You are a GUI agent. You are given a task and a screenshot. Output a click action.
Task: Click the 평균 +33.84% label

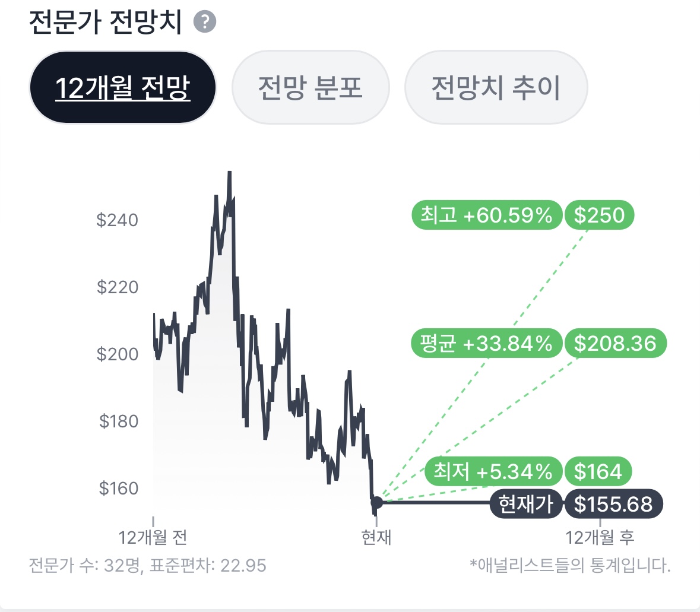pos(486,343)
